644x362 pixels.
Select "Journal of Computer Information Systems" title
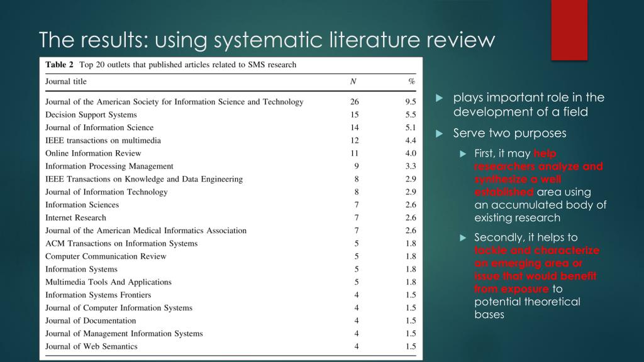[x=119, y=308]
